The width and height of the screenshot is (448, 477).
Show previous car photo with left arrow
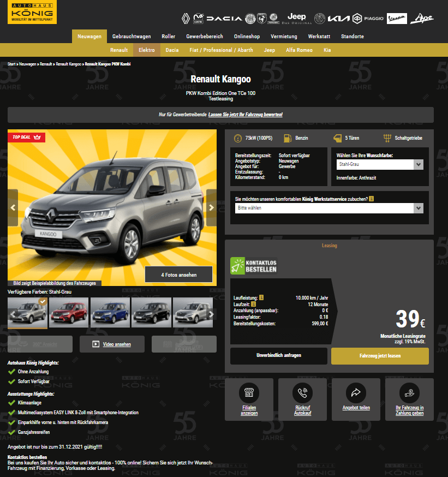pyautogui.click(x=13, y=208)
